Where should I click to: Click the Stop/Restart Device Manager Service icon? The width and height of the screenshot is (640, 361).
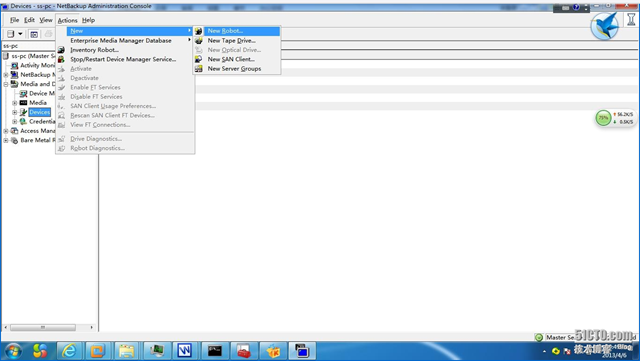(x=61, y=59)
